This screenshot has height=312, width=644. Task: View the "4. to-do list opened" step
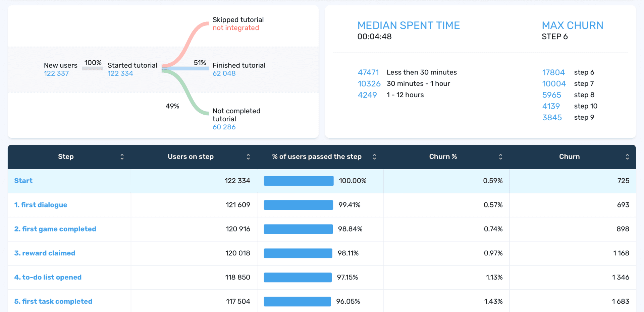click(x=48, y=277)
